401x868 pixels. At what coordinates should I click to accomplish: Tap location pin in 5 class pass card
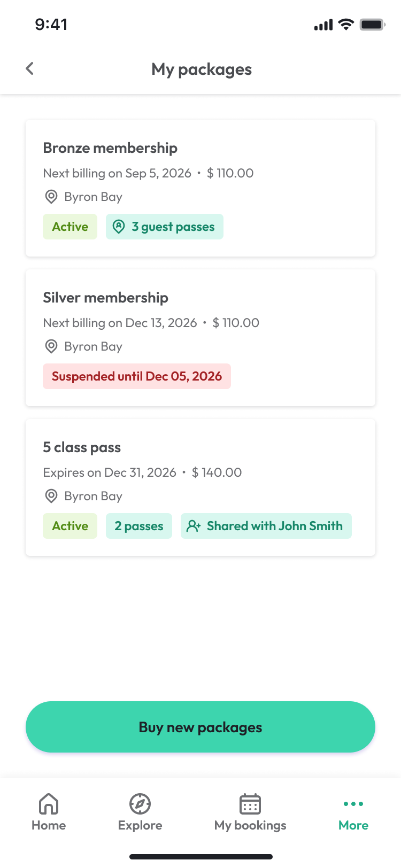[51, 496]
